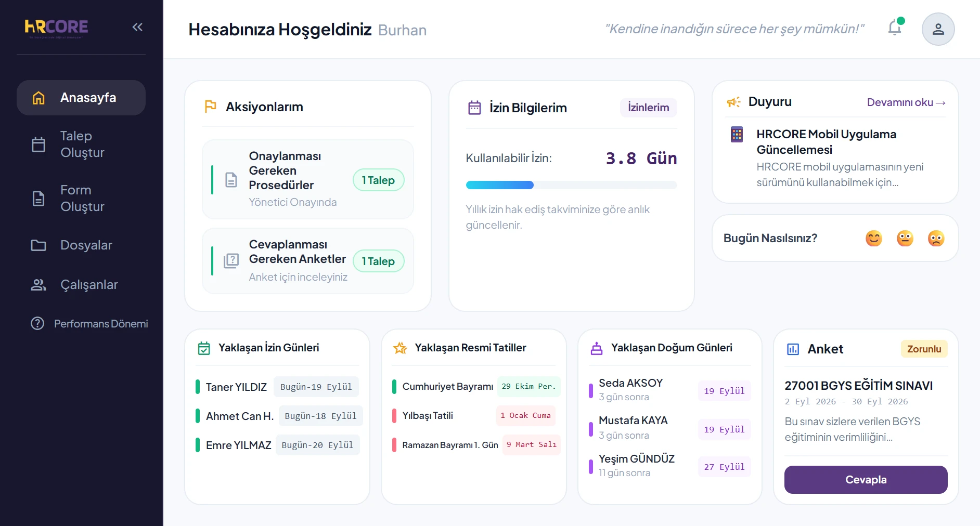
Task: Open user profile avatar
Action: point(938,29)
